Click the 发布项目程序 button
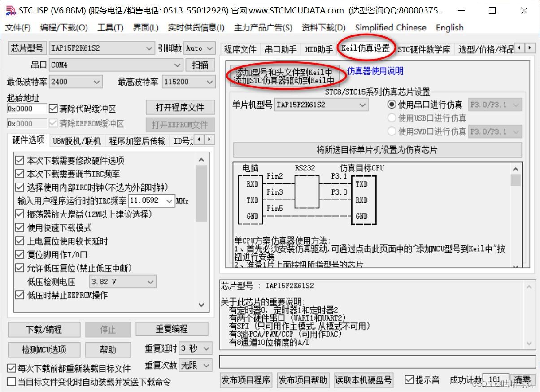This screenshot has width=540, height=392. tap(246, 380)
